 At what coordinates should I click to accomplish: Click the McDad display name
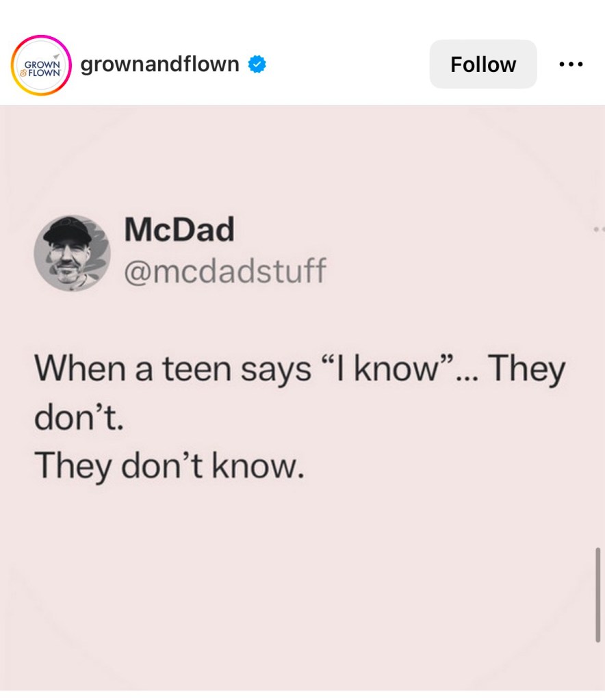(x=179, y=229)
